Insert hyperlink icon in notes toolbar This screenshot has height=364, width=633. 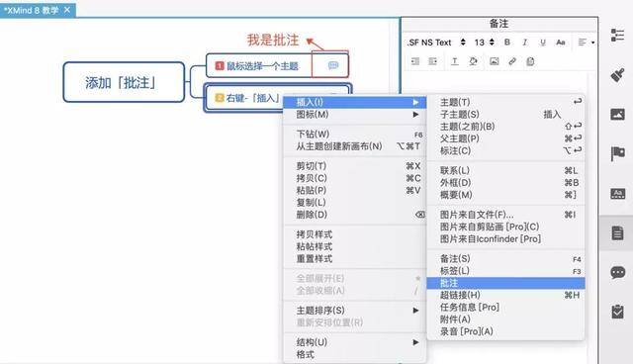pos(512,61)
